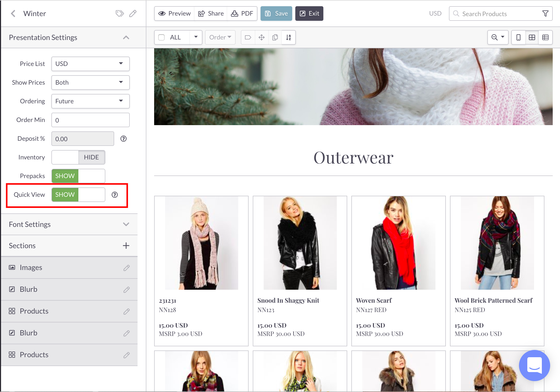The image size is (560, 392).
Task: Click the USD currency label
Action: [x=435, y=13]
